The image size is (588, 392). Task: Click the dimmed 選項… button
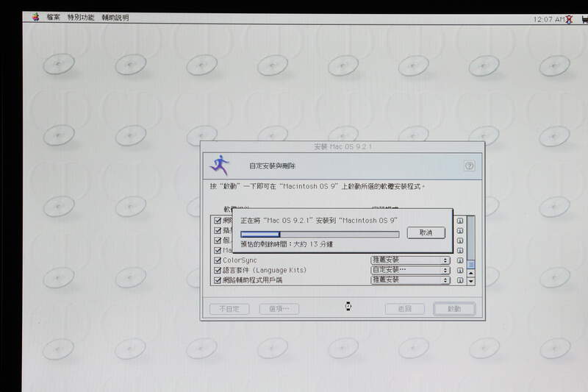coord(279,309)
